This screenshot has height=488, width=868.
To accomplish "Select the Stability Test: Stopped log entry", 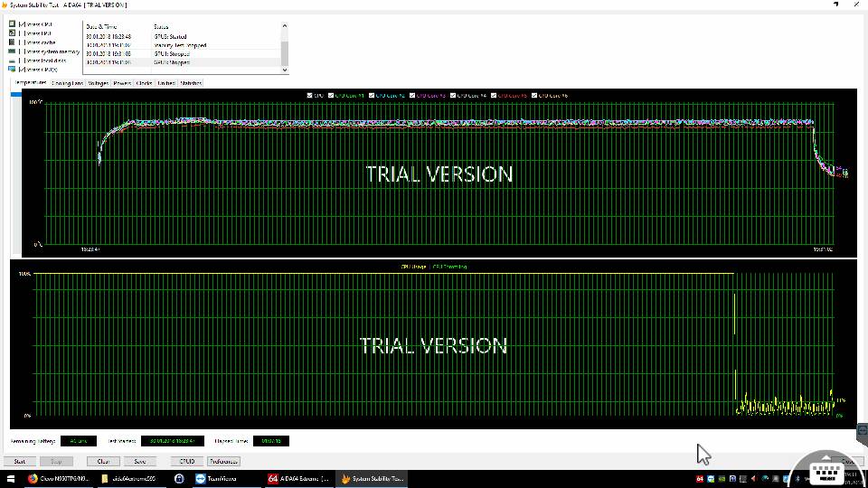I will click(x=182, y=45).
